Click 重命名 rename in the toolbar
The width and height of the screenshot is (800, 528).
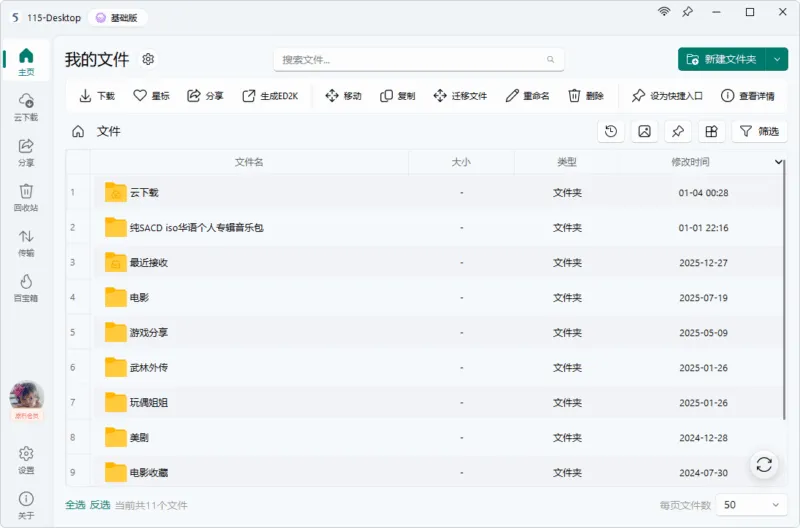click(528, 95)
